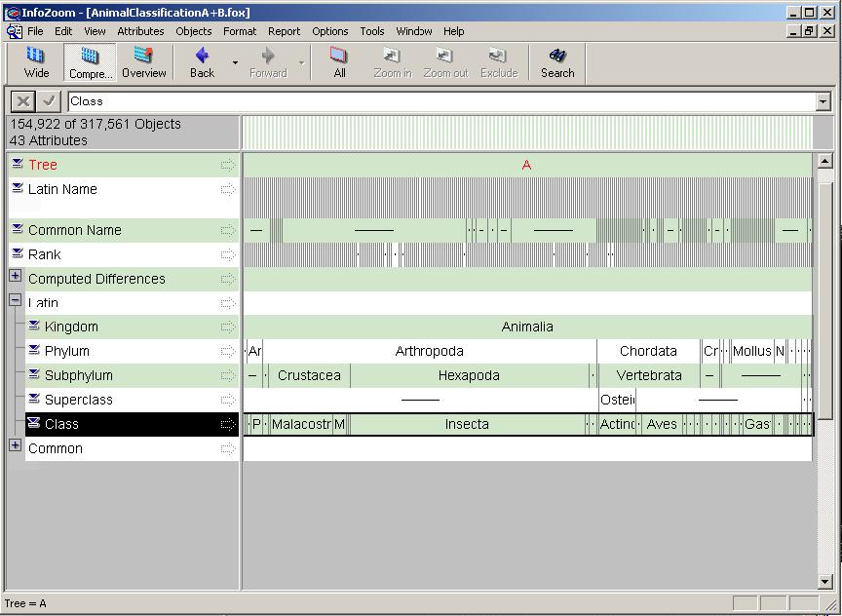The height and width of the screenshot is (616, 842).
Task: Switch to Wide view mode
Action: [36, 62]
